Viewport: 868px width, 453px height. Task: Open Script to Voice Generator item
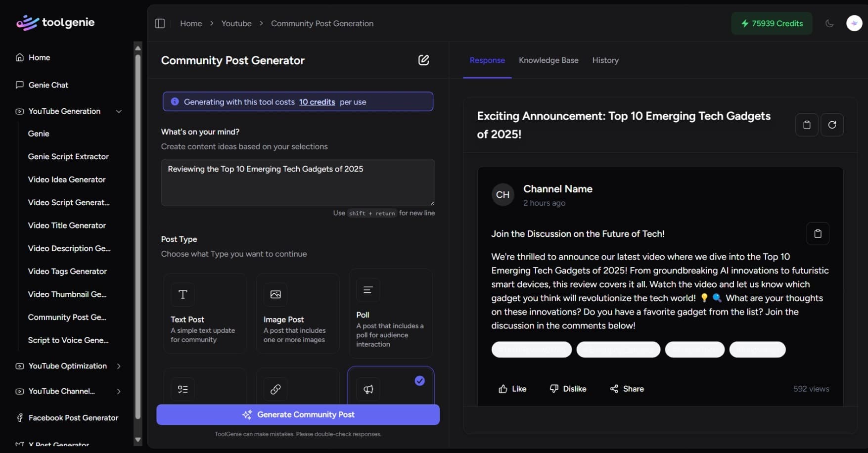tap(68, 340)
